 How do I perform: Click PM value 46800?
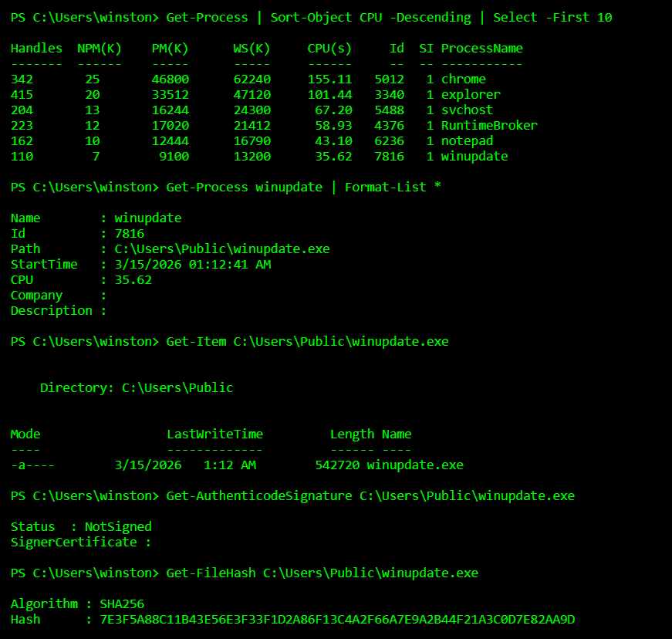(171, 79)
